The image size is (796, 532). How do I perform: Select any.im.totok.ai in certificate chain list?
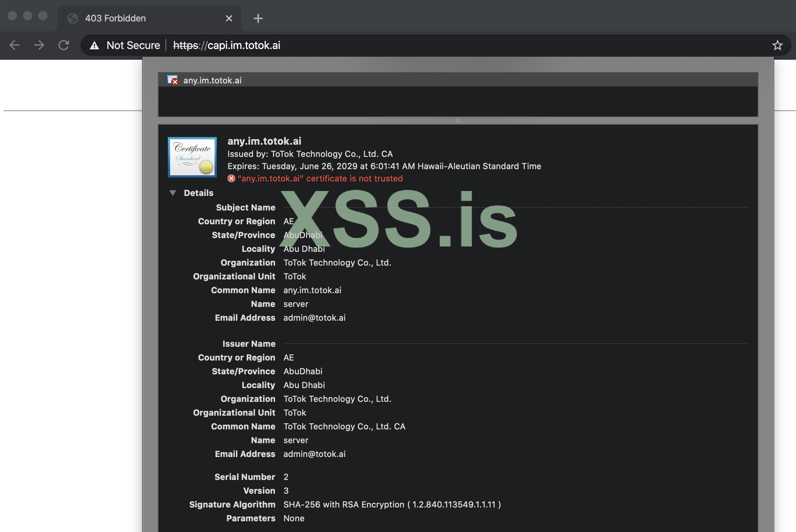point(212,80)
